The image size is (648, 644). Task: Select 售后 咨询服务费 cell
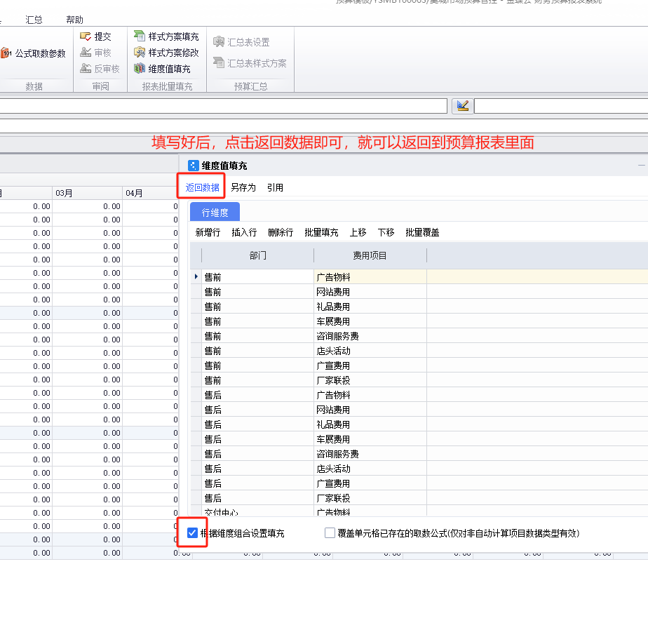click(370, 454)
